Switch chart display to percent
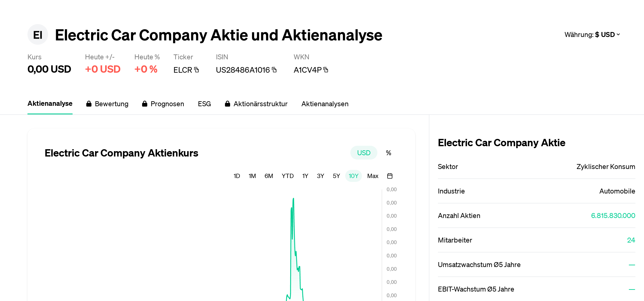Image resolution: width=644 pixels, height=301 pixels. pyautogui.click(x=389, y=153)
